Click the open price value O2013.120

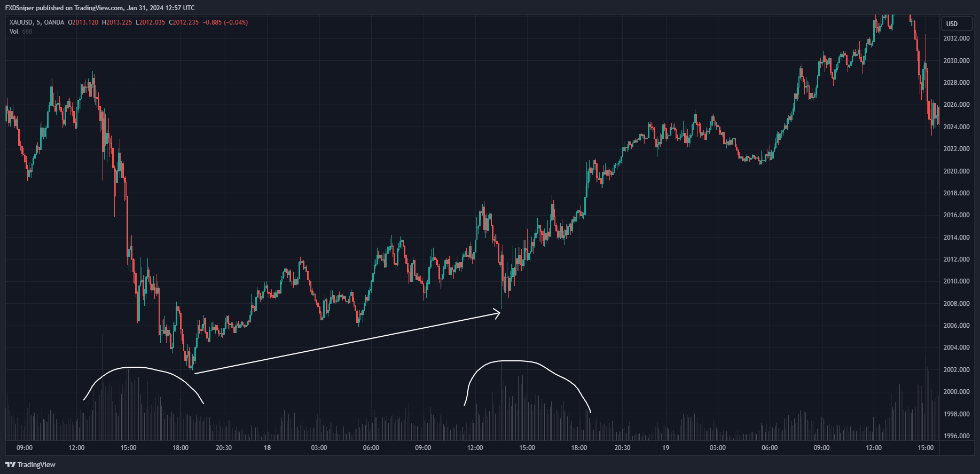[83, 22]
